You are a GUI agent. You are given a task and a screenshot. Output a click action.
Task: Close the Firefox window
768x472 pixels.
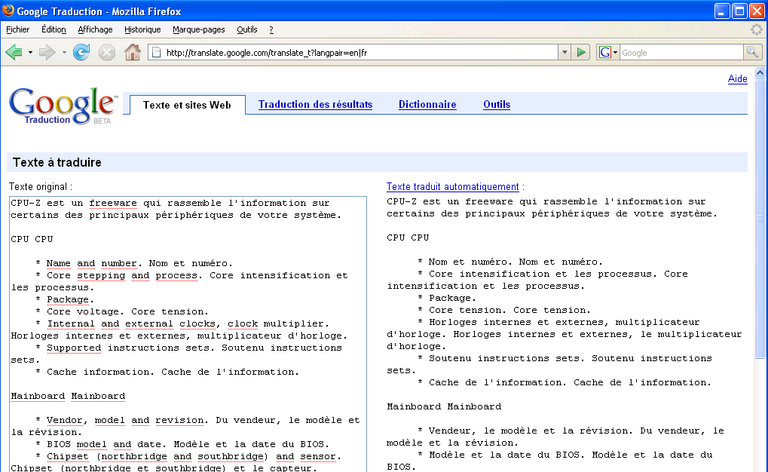(757, 11)
